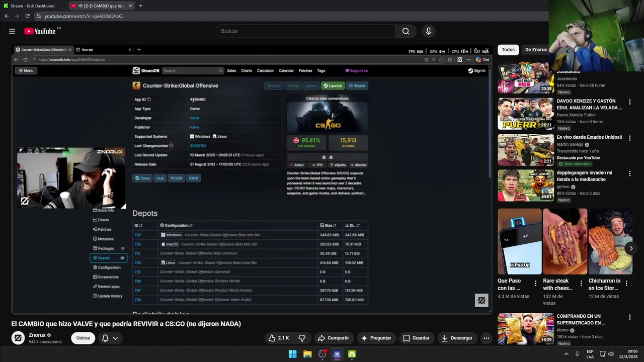Open the purple snowflake app on taskbar

337,354
